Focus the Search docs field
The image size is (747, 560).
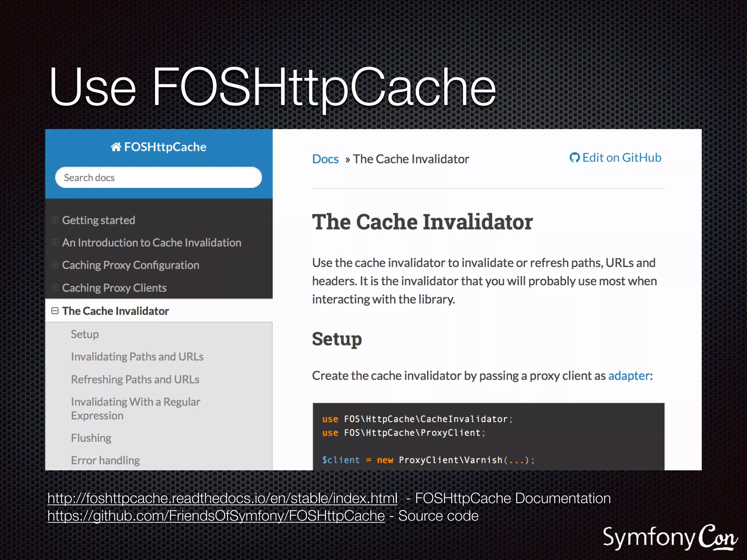pos(159,178)
